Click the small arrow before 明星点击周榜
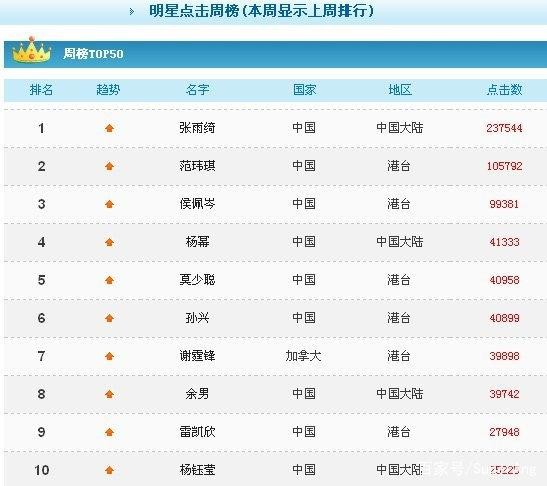Viewport: 547px width, 486px height. tap(132, 12)
